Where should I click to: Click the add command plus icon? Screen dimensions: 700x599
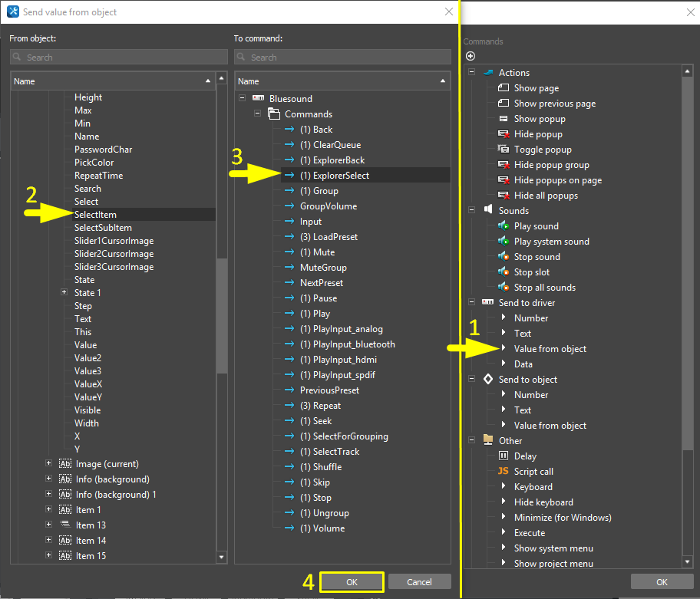pyautogui.click(x=471, y=56)
